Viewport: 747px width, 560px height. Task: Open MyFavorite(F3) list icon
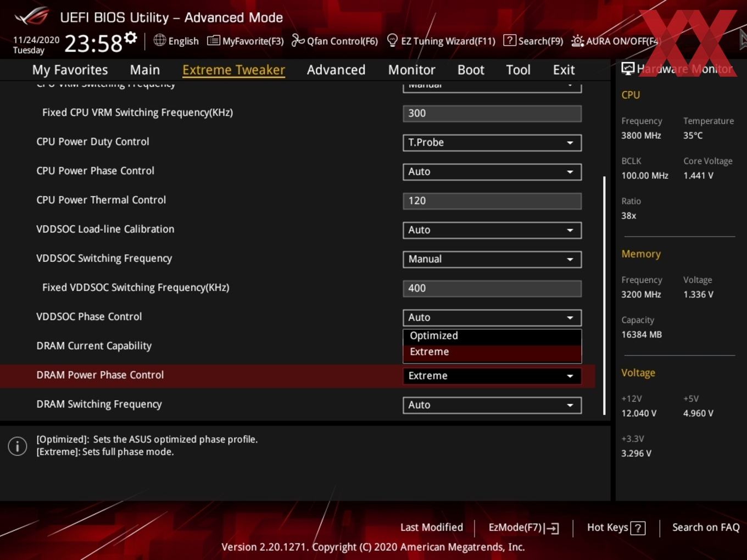click(213, 41)
